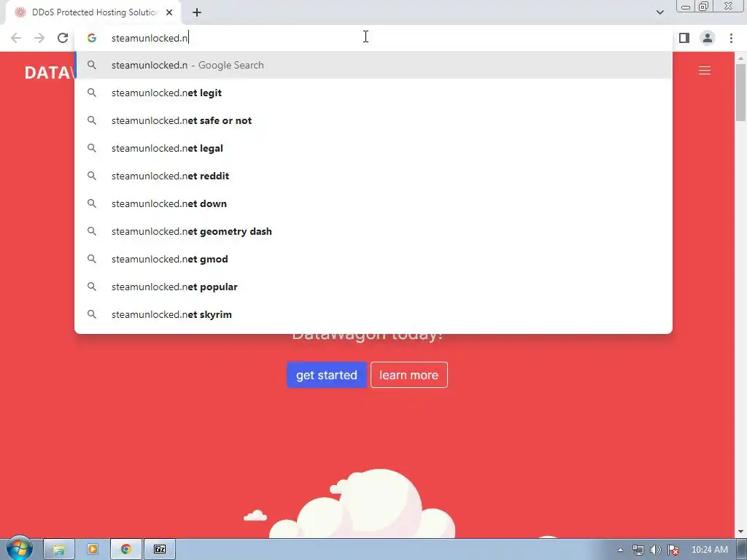The width and height of the screenshot is (747, 560).
Task: Click search icon beside 'steamunlocked.net legit'
Action: [92, 93]
